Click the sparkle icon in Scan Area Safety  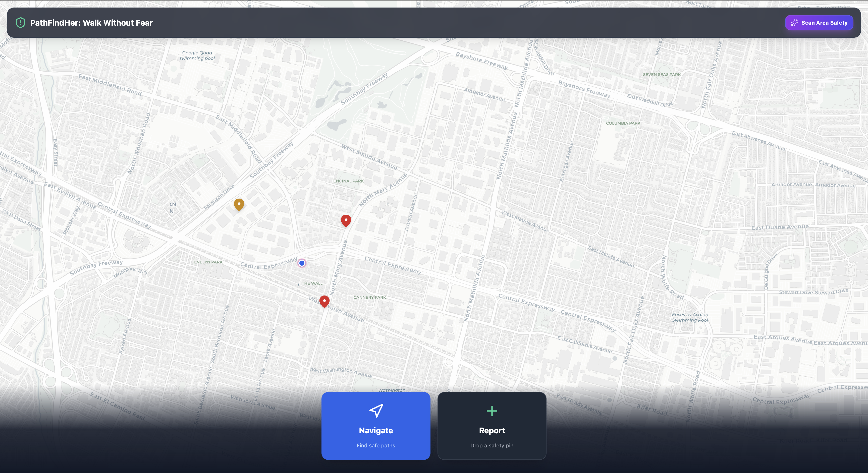(794, 23)
